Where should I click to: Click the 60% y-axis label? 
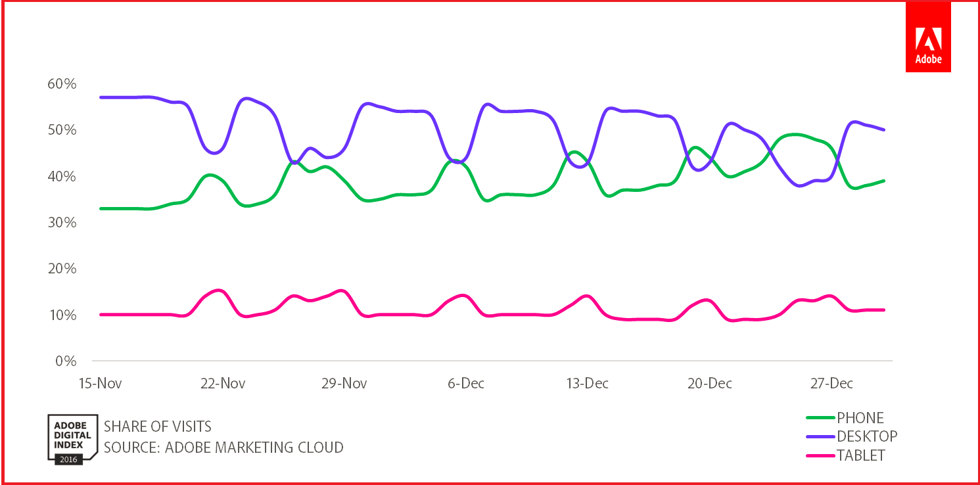pos(62,84)
